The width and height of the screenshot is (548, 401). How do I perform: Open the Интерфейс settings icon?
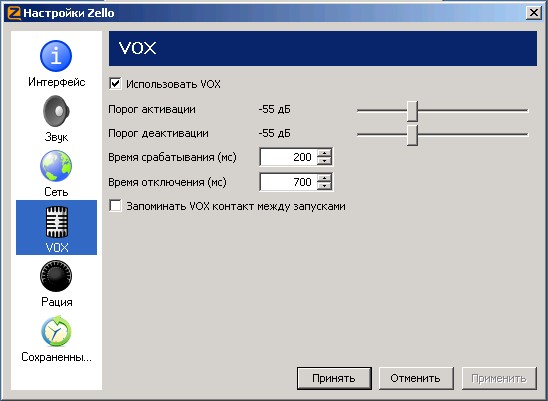tap(56, 56)
